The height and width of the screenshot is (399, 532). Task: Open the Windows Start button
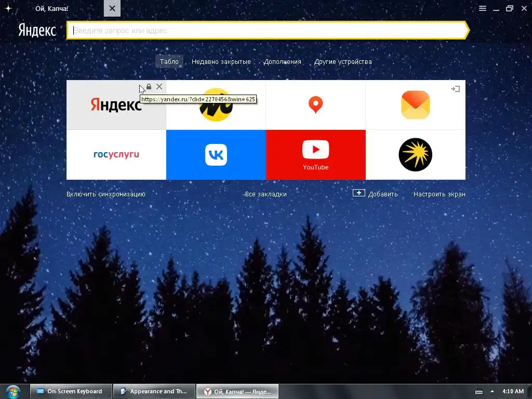(x=13, y=392)
